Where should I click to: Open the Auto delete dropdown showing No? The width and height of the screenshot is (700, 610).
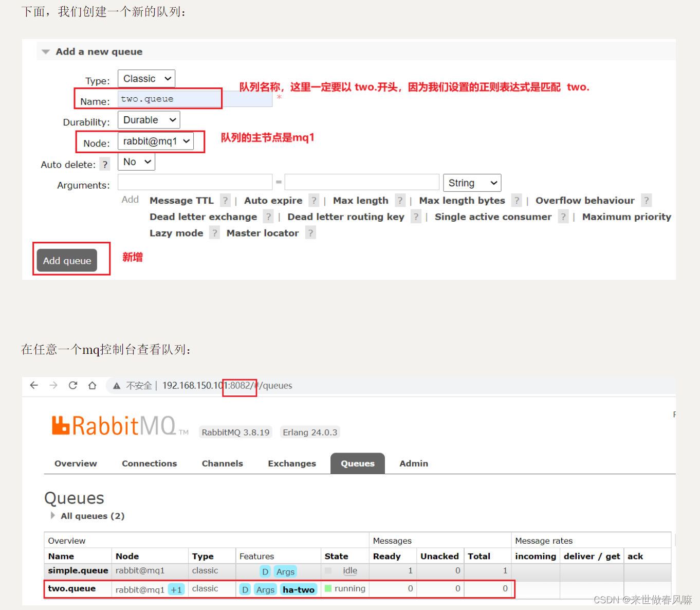pyautogui.click(x=136, y=162)
